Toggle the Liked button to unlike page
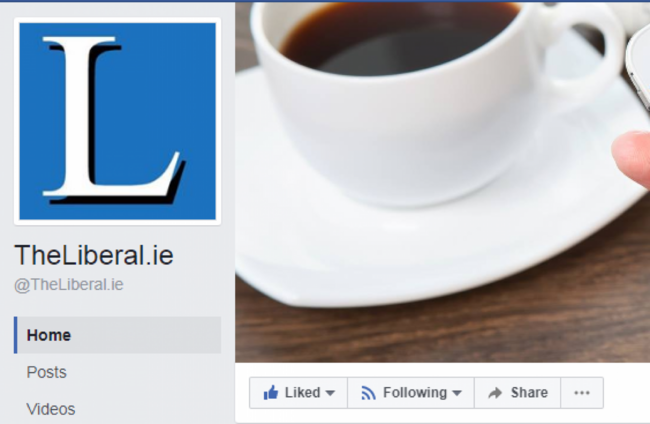Viewport: 650px width, 424px height. [298, 393]
